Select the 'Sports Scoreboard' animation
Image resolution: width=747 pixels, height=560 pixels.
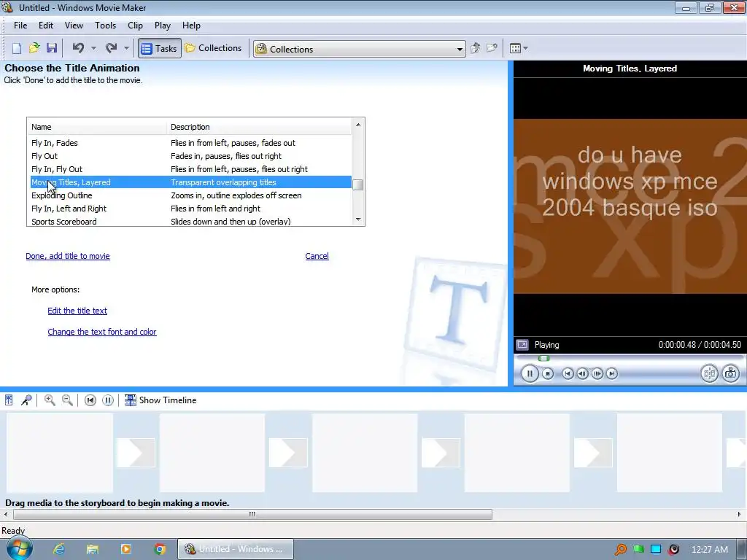point(191,222)
